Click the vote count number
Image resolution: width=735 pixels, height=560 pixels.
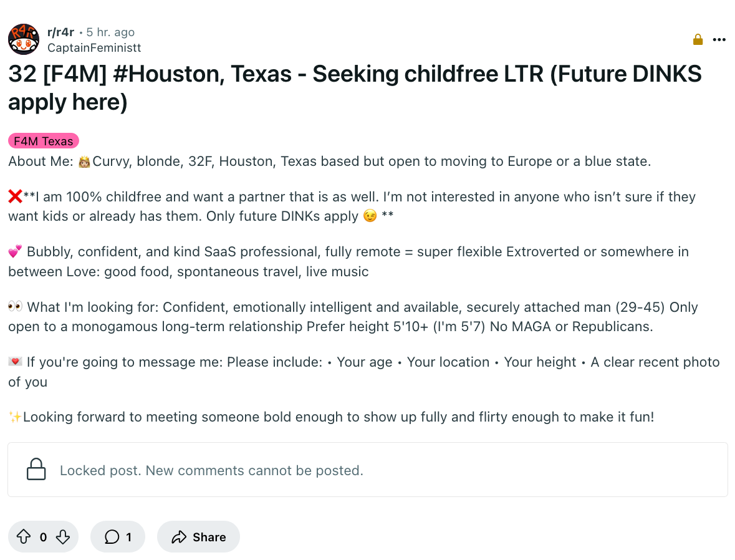[43, 537]
